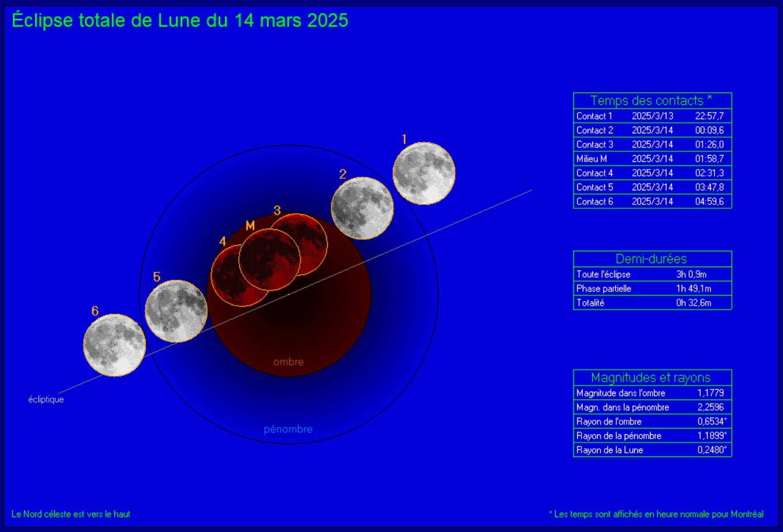Click the Montréal time footnote

656,514
